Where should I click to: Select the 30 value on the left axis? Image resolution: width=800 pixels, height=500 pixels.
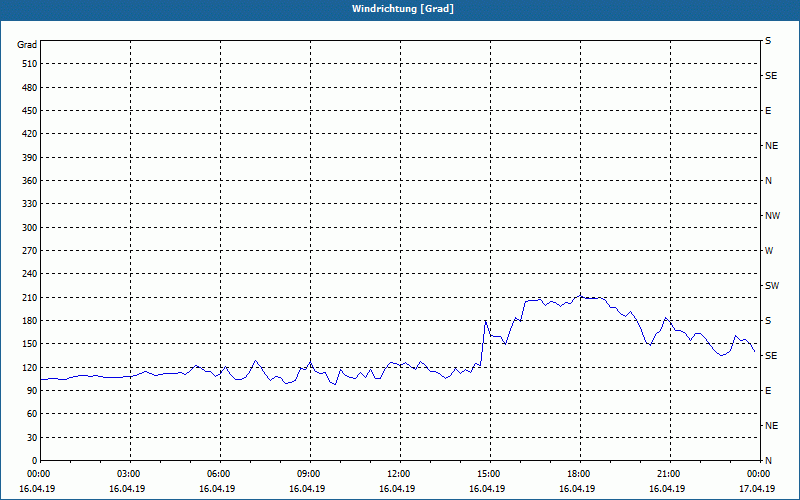pyautogui.click(x=32, y=438)
